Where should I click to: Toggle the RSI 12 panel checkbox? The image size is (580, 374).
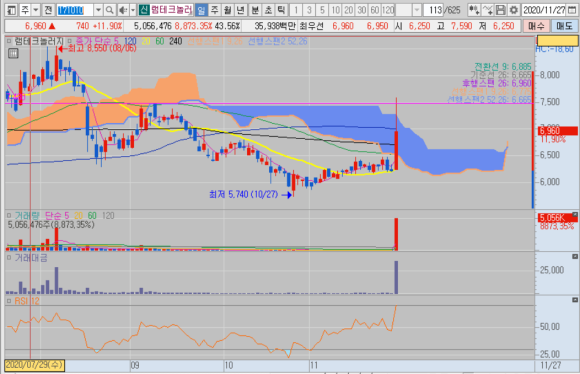point(9,301)
